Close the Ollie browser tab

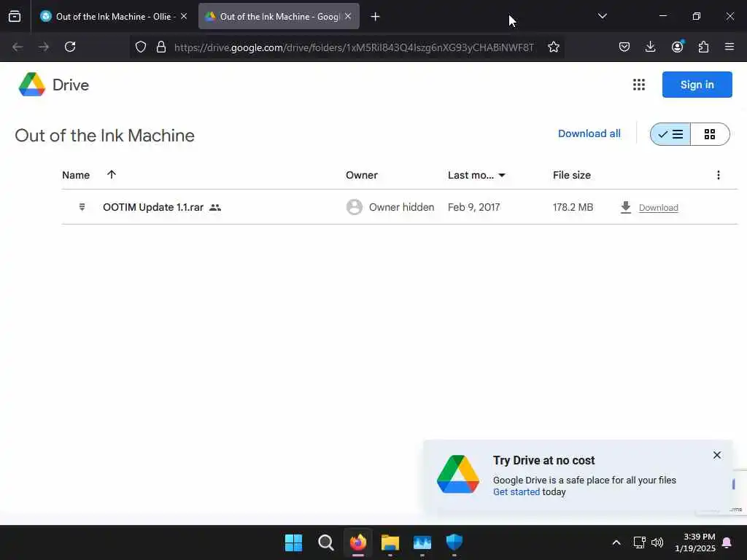(x=184, y=16)
